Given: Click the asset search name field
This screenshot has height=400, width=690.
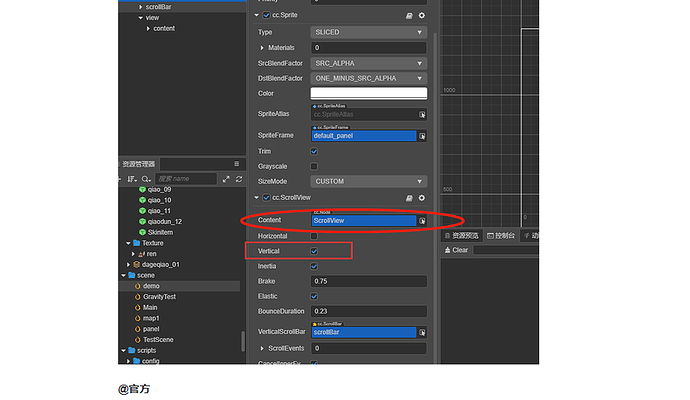Looking at the screenshot, I should point(186,179).
